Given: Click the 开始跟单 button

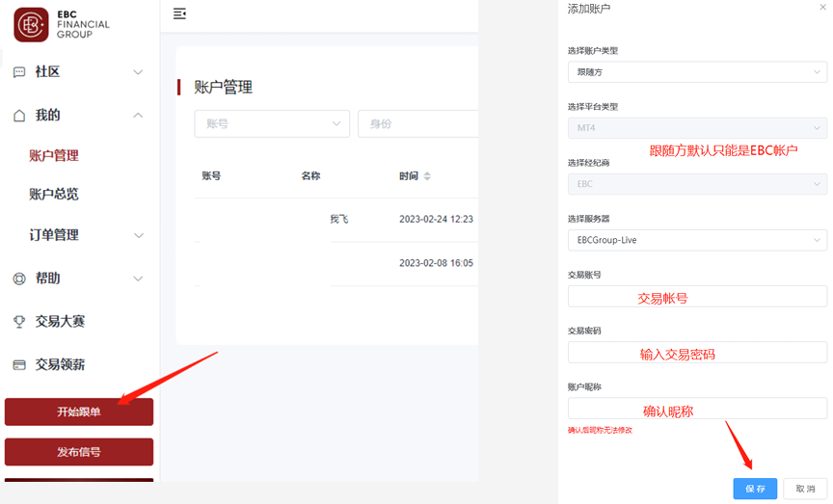Looking at the screenshot, I should click(79, 411).
